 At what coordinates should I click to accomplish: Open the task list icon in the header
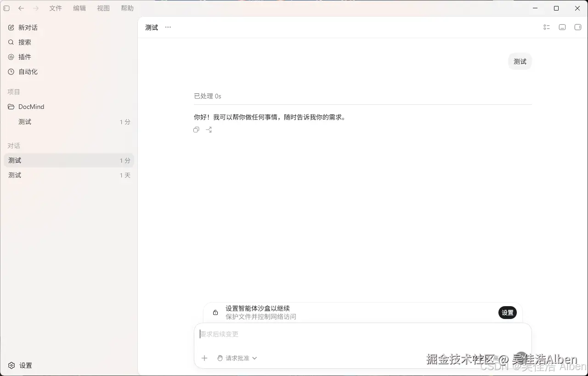(547, 27)
